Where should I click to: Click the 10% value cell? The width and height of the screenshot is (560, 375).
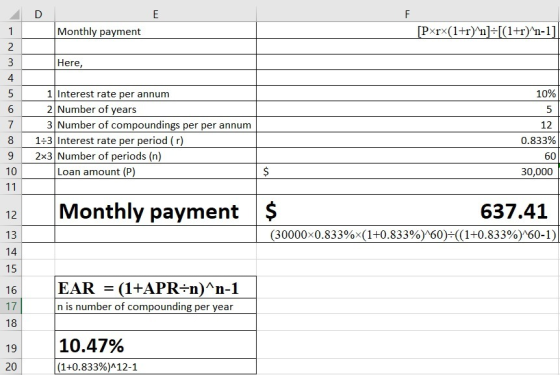[408, 94]
